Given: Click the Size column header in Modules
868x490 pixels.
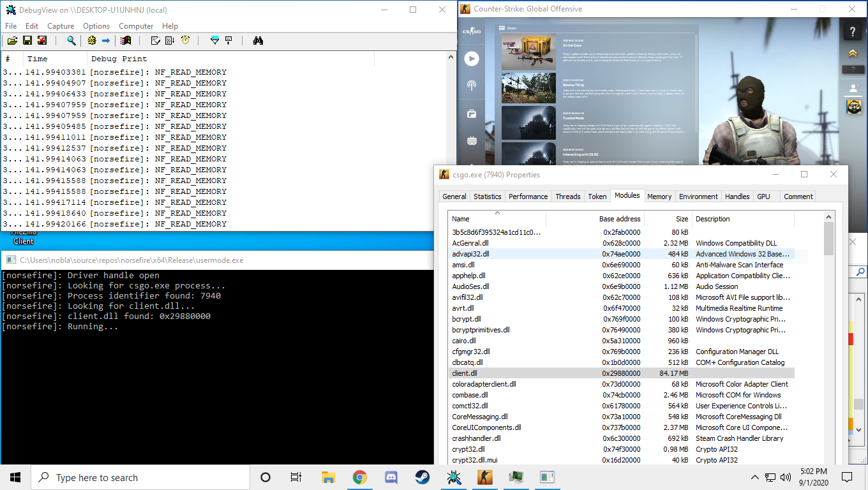Looking at the screenshot, I should coord(668,219).
